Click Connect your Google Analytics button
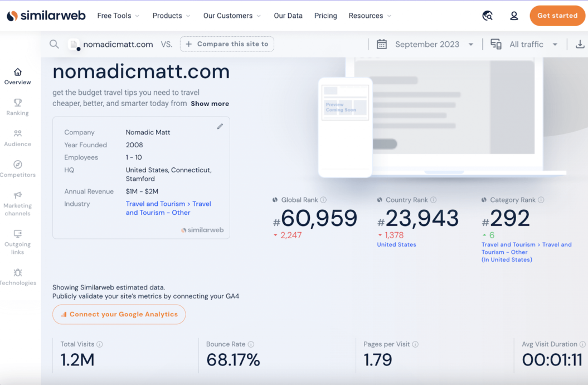The height and width of the screenshot is (385, 588). 119,315
